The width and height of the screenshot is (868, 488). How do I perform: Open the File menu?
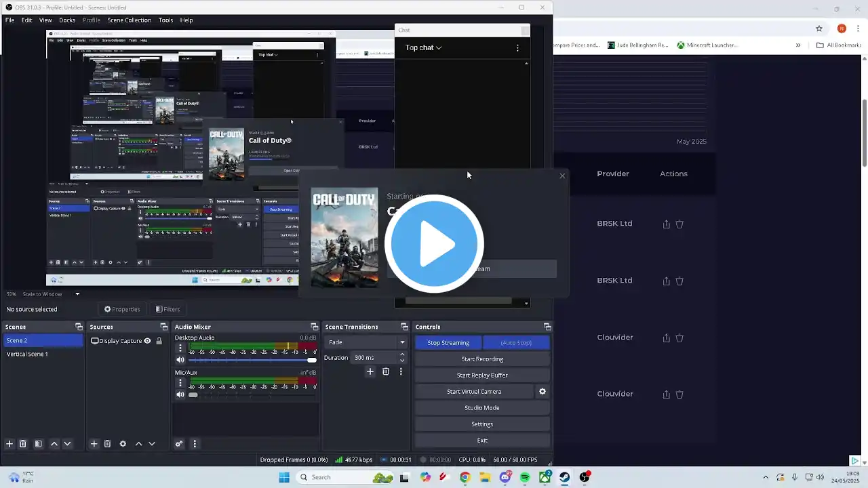pos(10,20)
